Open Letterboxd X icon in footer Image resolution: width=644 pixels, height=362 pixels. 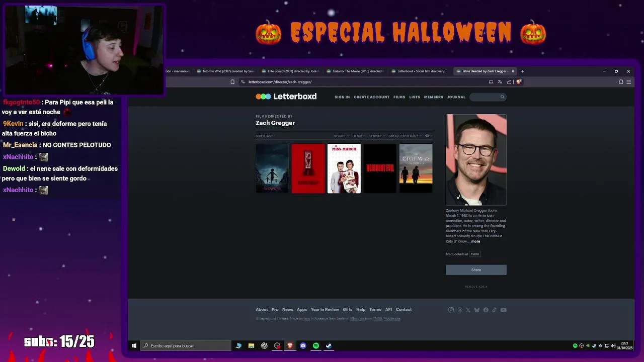tap(468, 310)
